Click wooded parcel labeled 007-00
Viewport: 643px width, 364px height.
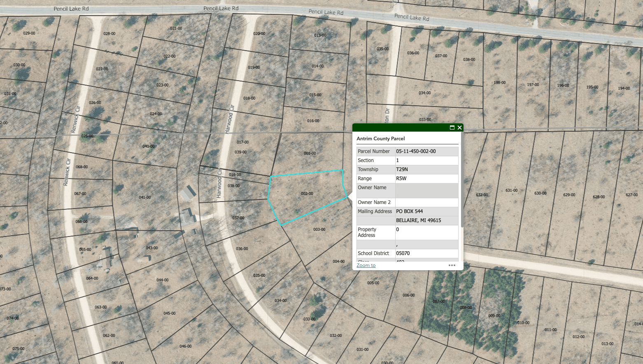pos(438,301)
